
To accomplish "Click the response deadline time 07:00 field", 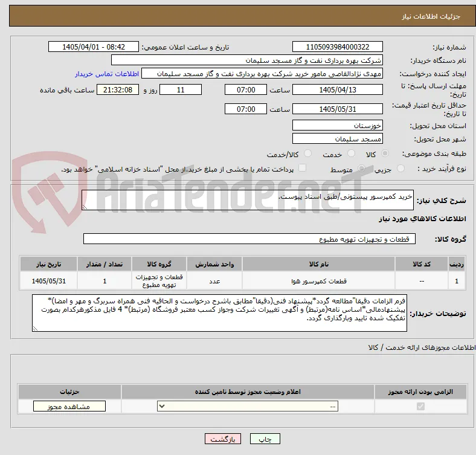I will [x=246, y=89].
